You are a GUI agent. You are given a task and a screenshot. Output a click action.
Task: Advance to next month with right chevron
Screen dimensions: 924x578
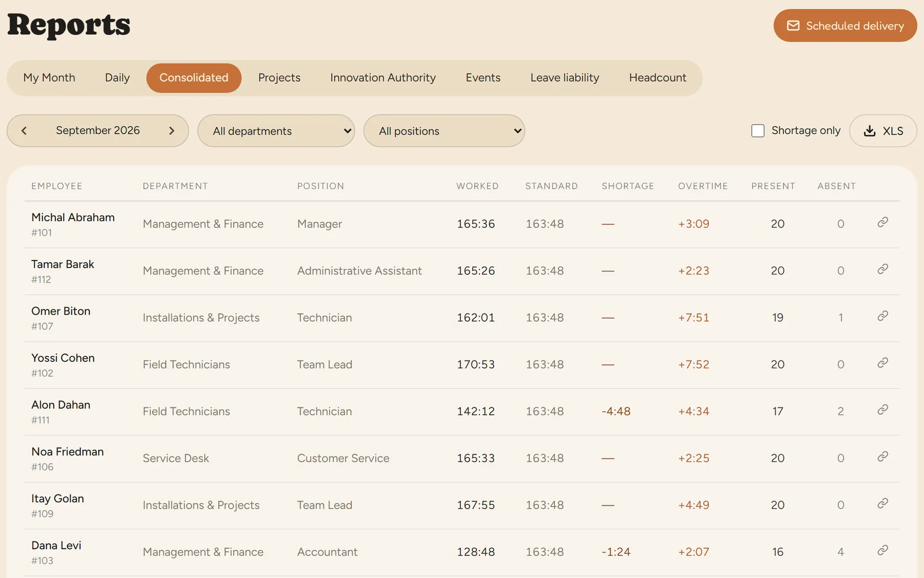[x=171, y=131]
